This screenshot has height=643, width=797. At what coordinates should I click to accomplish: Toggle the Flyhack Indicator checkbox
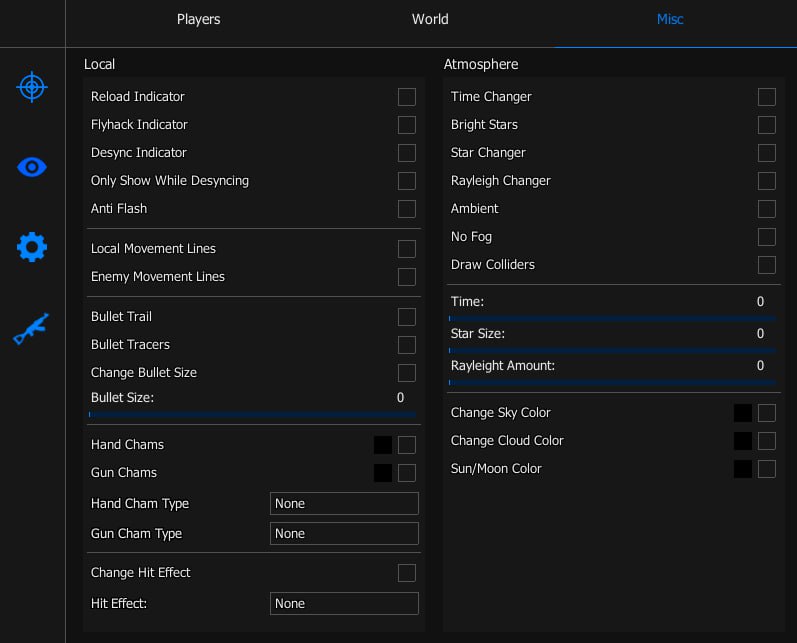coord(407,125)
